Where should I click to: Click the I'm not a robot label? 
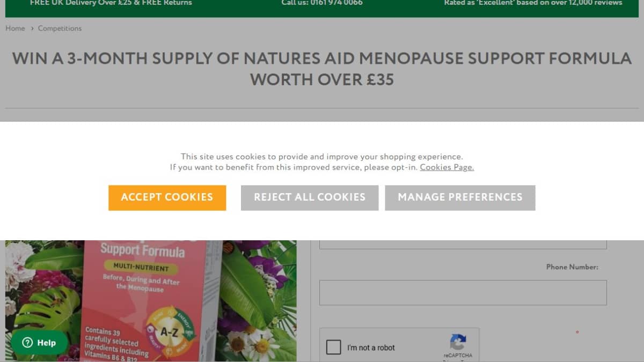371,348
